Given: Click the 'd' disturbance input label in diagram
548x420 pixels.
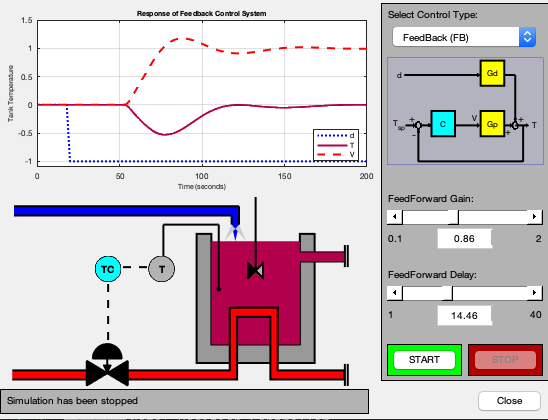Looking at the screenshot, I should tap(399, 75).
